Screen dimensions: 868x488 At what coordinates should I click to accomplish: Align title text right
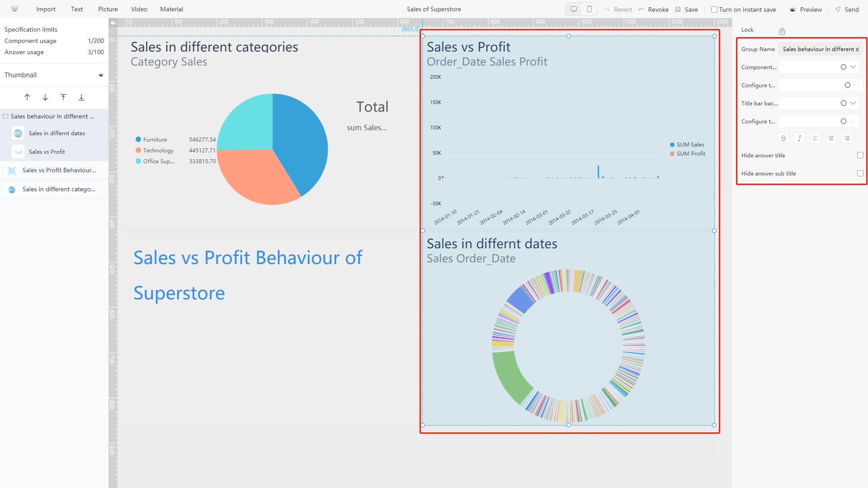tap(847, 138)
